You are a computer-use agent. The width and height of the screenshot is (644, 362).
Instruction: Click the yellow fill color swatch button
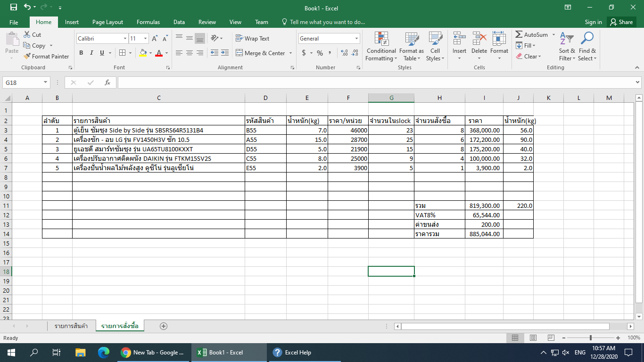[143, 53]
